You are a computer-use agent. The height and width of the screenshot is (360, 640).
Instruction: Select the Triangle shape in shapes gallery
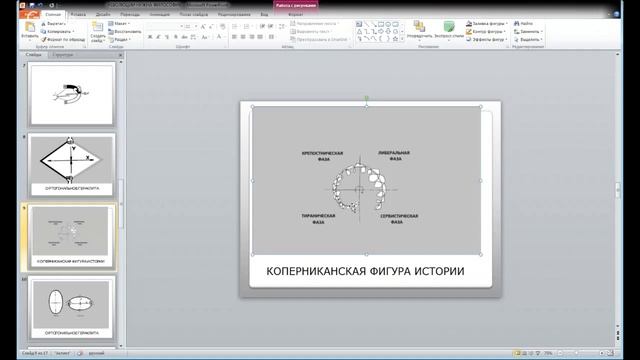[359, 31]
